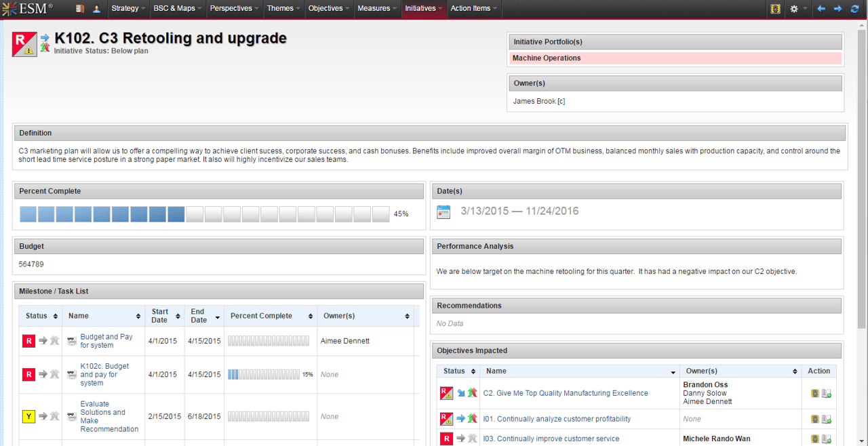Click the yellow traffic light icon in top bar
868x446 pixels.
click(776, 9)
